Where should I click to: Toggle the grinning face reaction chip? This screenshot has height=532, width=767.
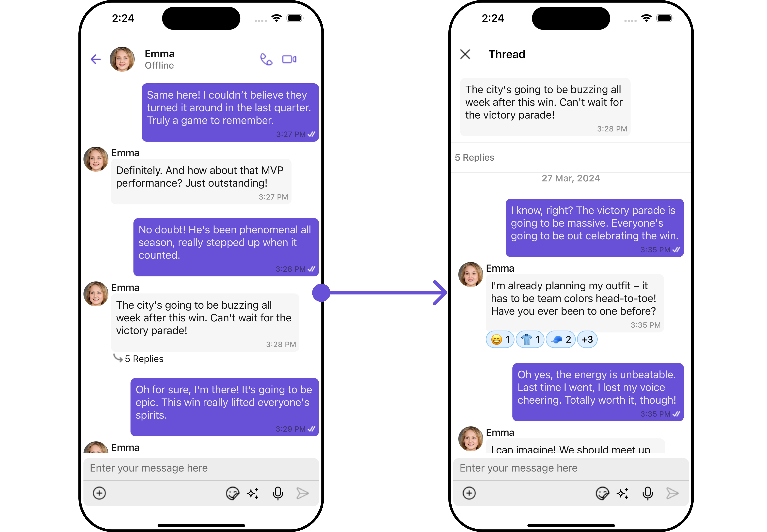500,339
